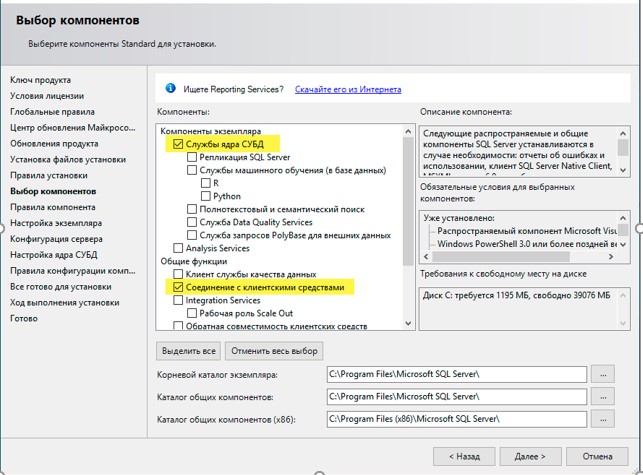Screen dimensions: 643x475
Task: Click the x86 shared components path field
Action: [x=457, y=419]
